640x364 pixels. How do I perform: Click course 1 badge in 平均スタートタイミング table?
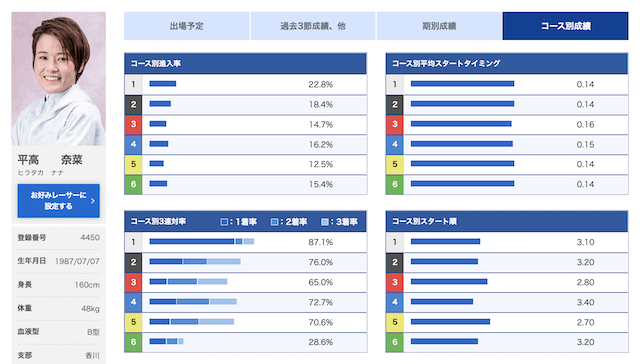394,84
